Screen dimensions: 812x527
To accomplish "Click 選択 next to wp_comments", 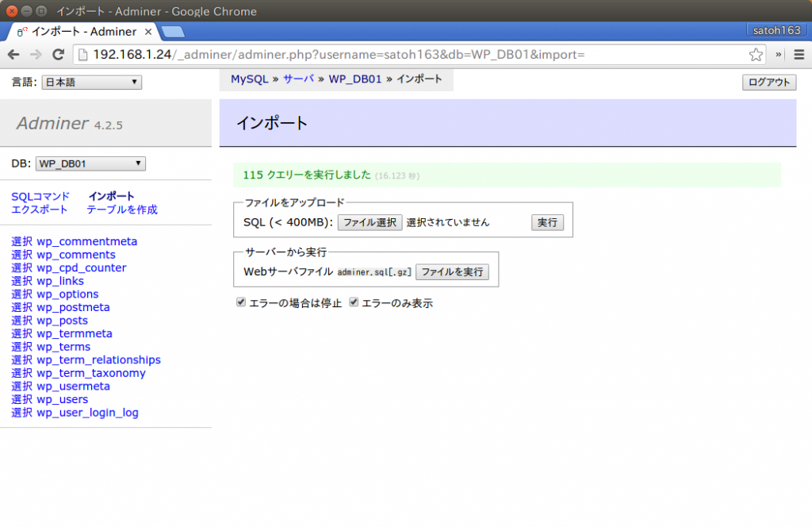I will 21,255.
